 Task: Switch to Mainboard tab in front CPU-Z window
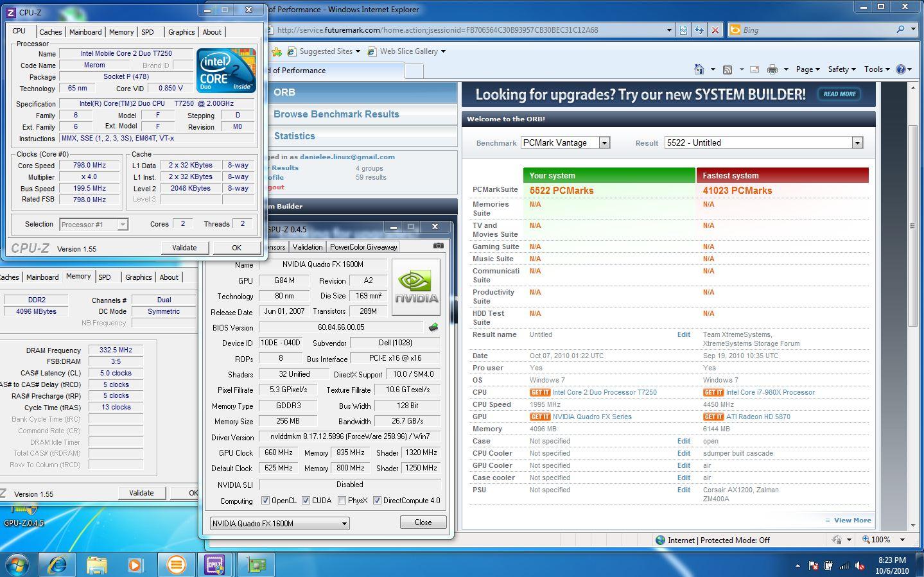pos(85,32)
